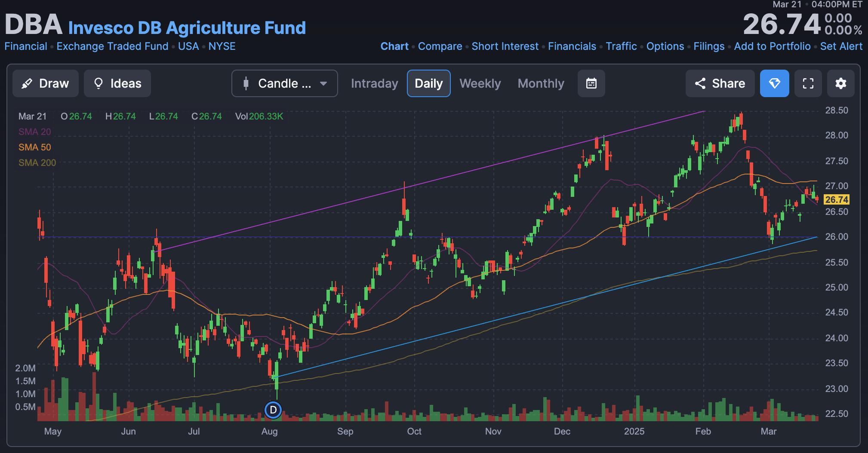The width and height of the screenshot is (868, 453).
Task: Click the pencil icon in Draw button
Action: [27, 83]
